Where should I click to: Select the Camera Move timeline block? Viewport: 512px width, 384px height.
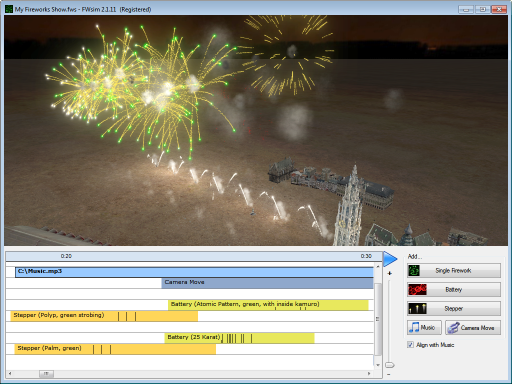click(267, 283)
